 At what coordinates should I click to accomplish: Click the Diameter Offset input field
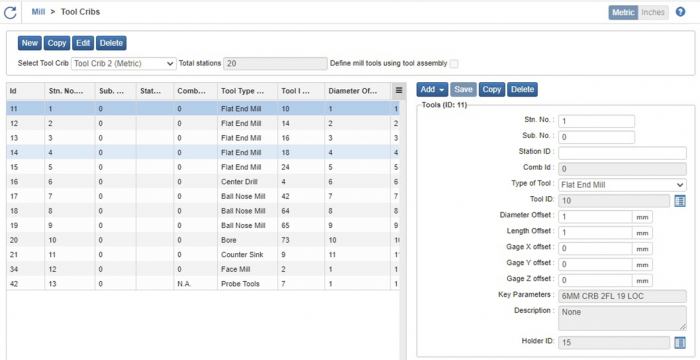click(x=595, y=217)
